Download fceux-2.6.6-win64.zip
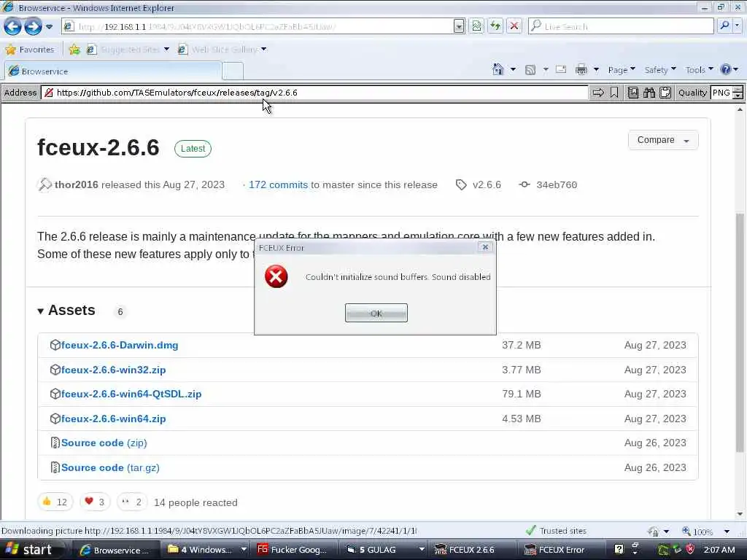Viewport: 747px width, 560px height. tap(113, 419)
